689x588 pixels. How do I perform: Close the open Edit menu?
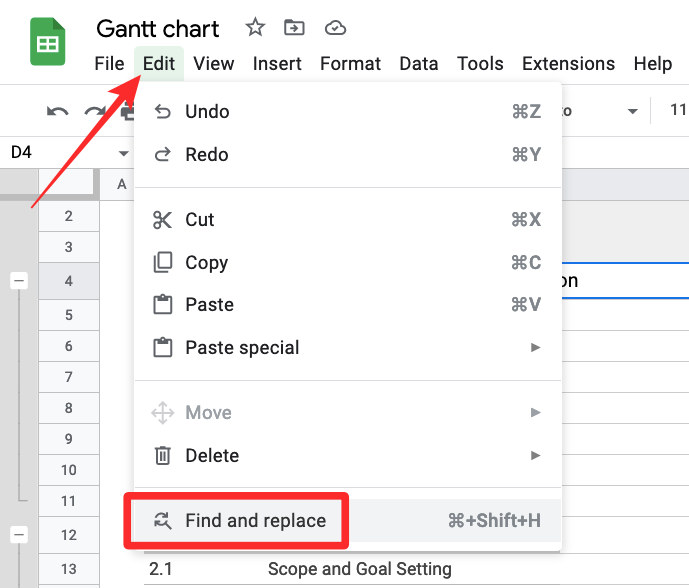[x=159, y=63]
